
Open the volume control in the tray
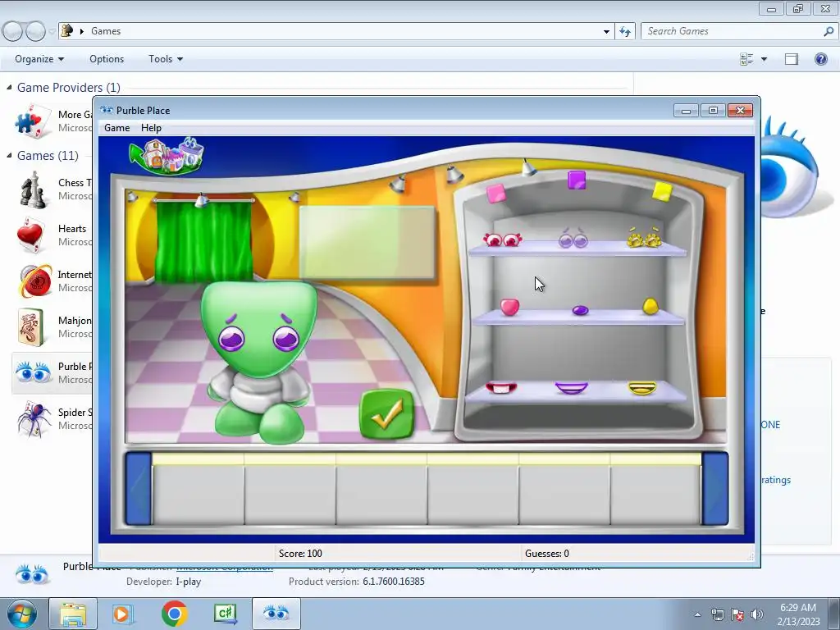click(x=757, y=614)
